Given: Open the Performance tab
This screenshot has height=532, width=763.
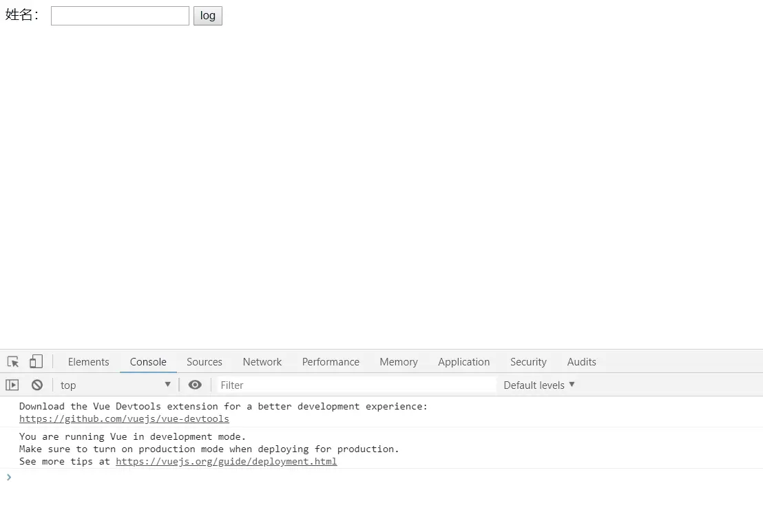Looking at the screenshot, I should coord(331,362).
